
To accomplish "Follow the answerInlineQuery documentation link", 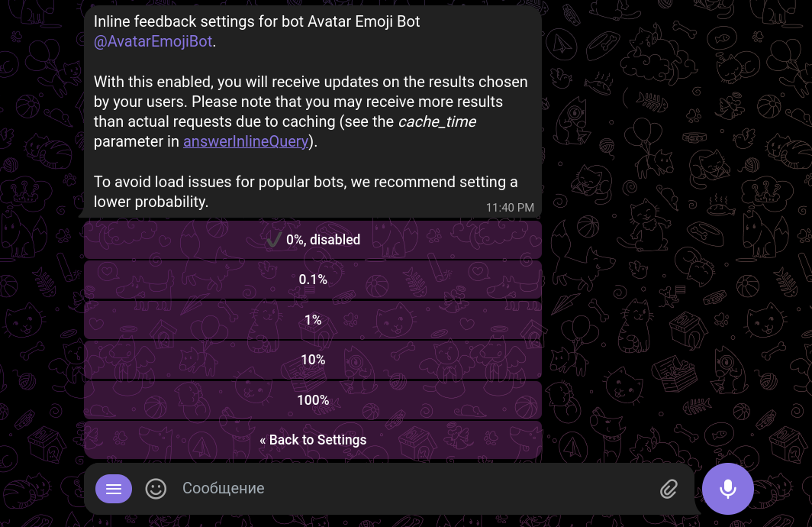I will (x=246, y=141).
